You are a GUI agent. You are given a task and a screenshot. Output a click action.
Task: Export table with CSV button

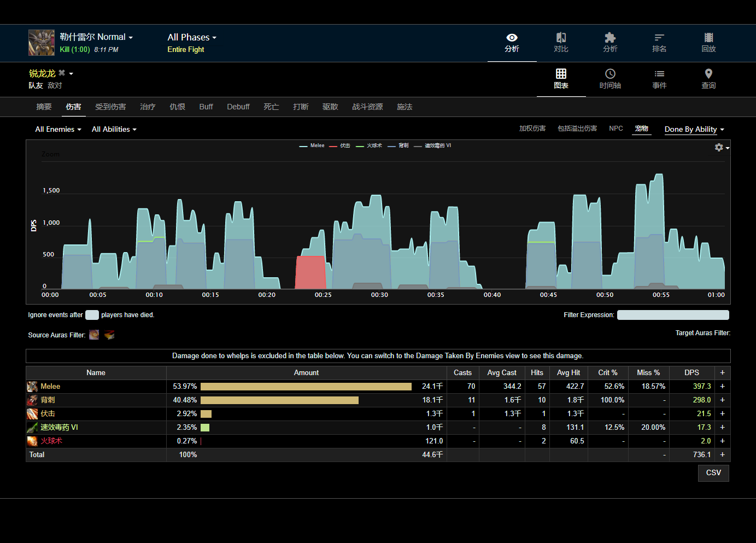pos(713,473)
